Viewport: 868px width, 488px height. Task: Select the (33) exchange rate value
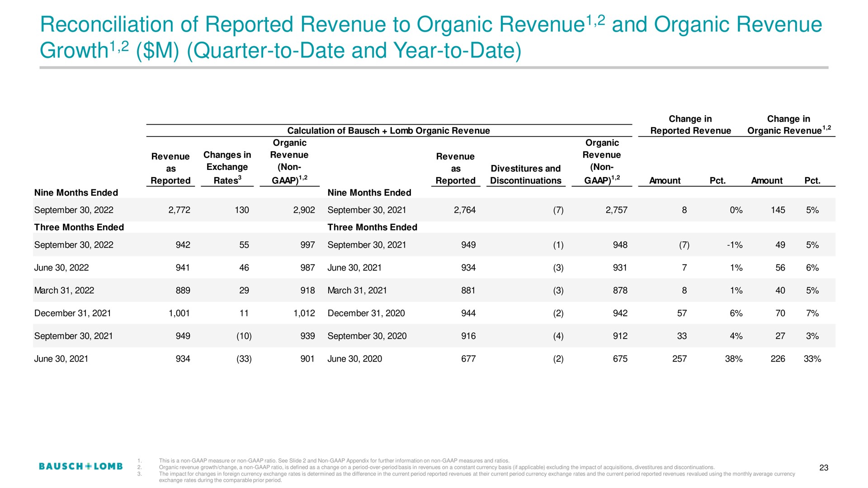tap(244, 359)
